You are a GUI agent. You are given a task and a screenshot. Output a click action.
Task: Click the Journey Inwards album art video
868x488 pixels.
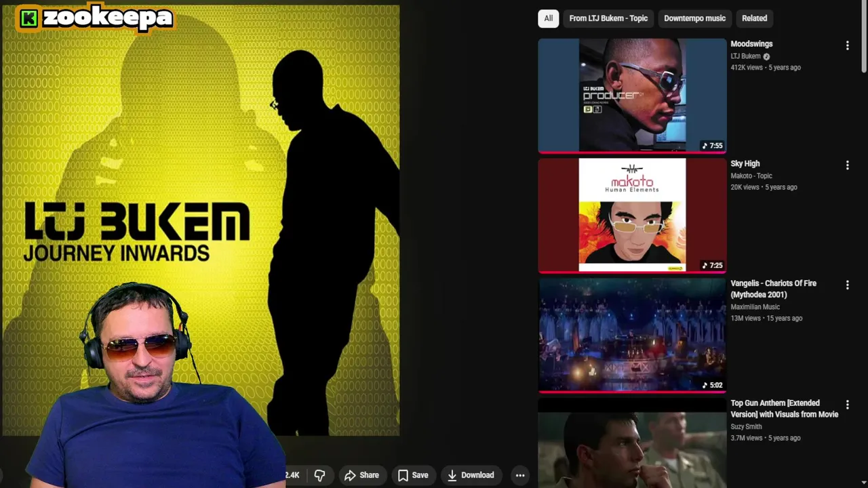(201, 220)
